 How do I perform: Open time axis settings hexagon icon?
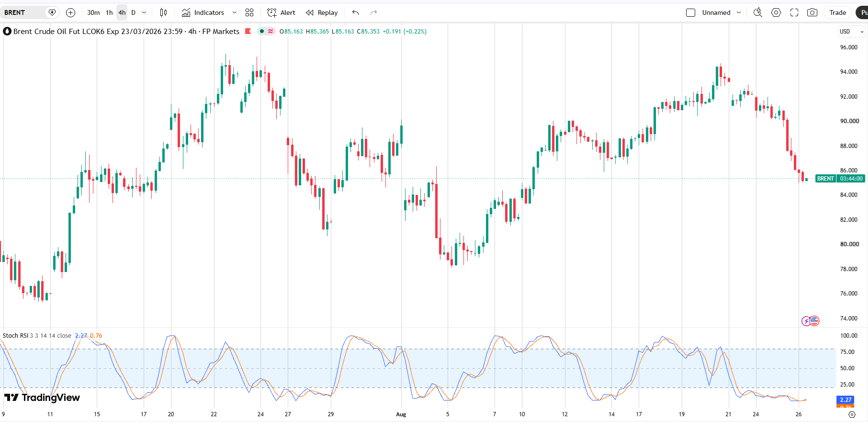point(852,414)
